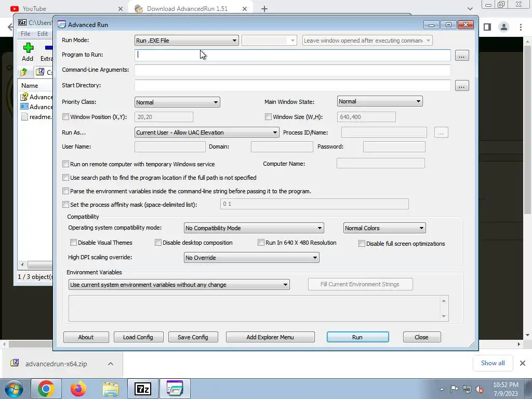Enable Disable desktop composition checkbox
This screenshot has width=532, height=399.
click(158, 242)
